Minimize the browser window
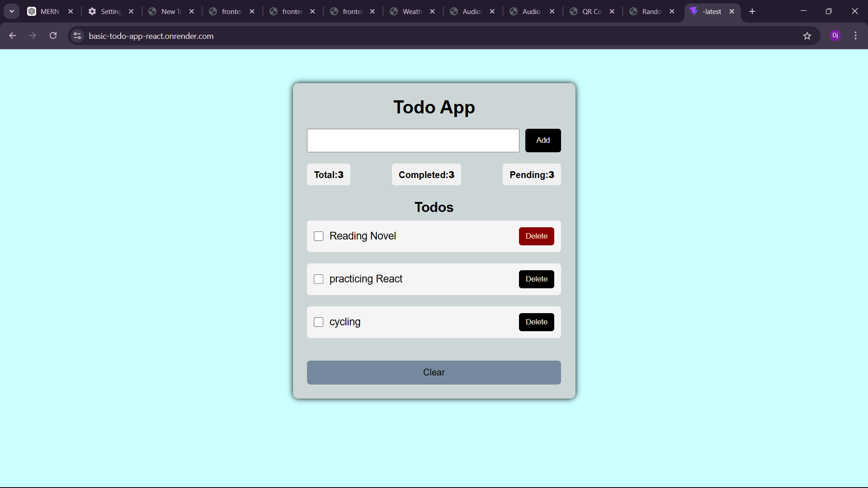Image resolution: width=868 pixels, height=488 pixels. click(x=803, y=11)
